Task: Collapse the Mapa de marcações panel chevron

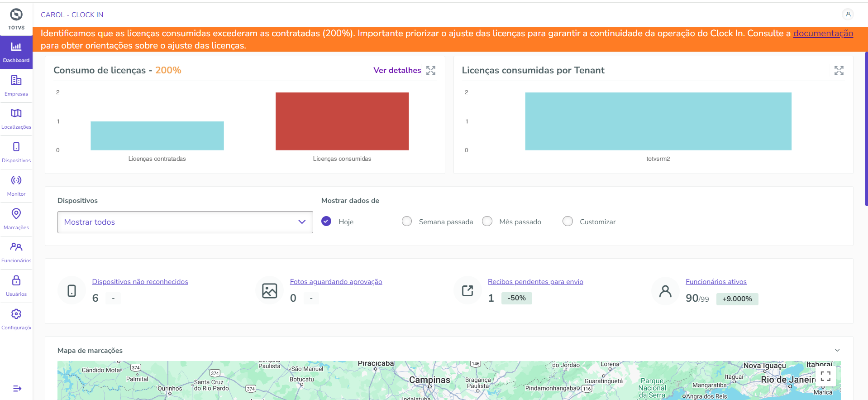Action: pyautogui.click(x=837, y=350)
